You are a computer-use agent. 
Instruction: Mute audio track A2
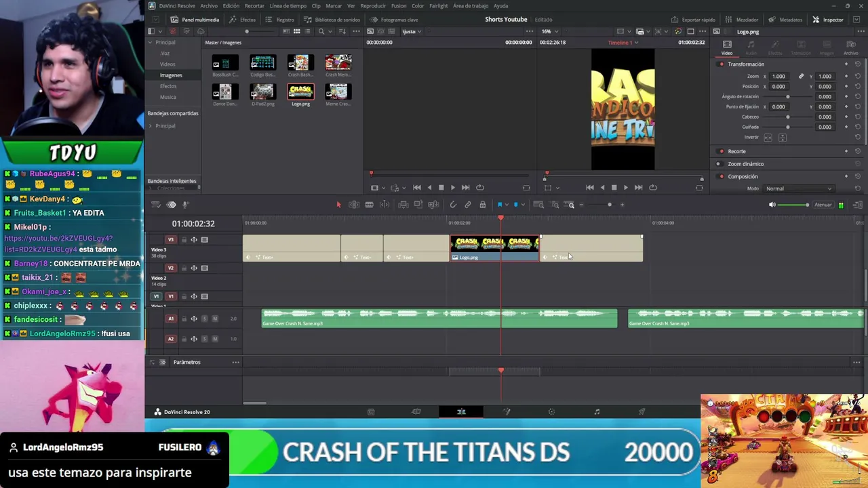(x=215, y=339)
